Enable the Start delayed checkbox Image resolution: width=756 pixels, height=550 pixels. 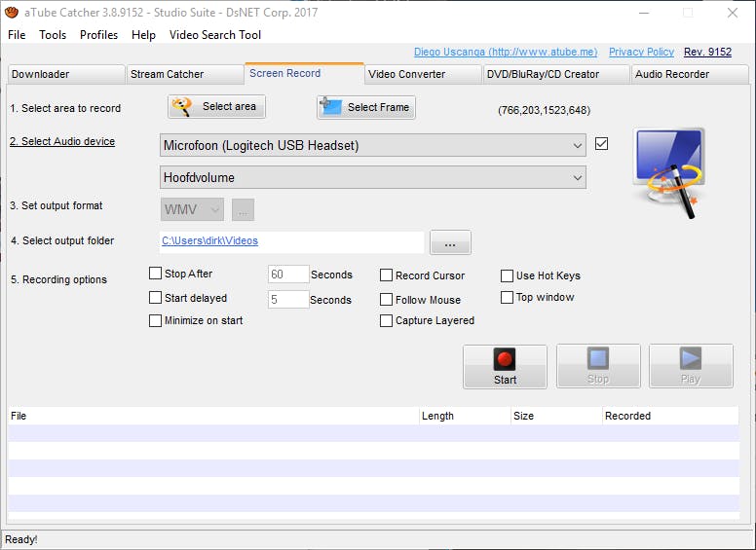pos(155,298)
